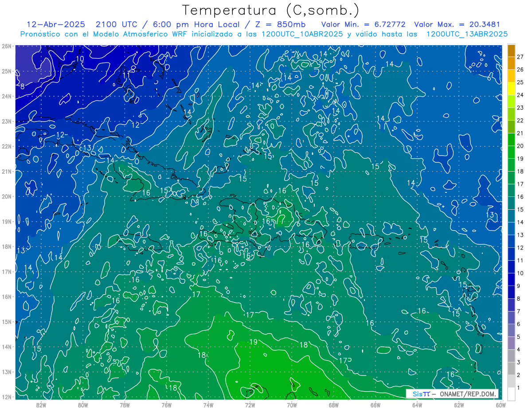Click the yellow swatch between 24 and 25
This screenshot has height=411, width=532.
pyautogui.click(x=511, y=88)
